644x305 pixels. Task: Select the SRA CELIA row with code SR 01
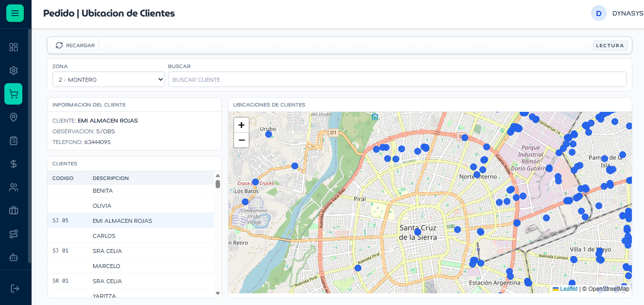pos(131,281)
